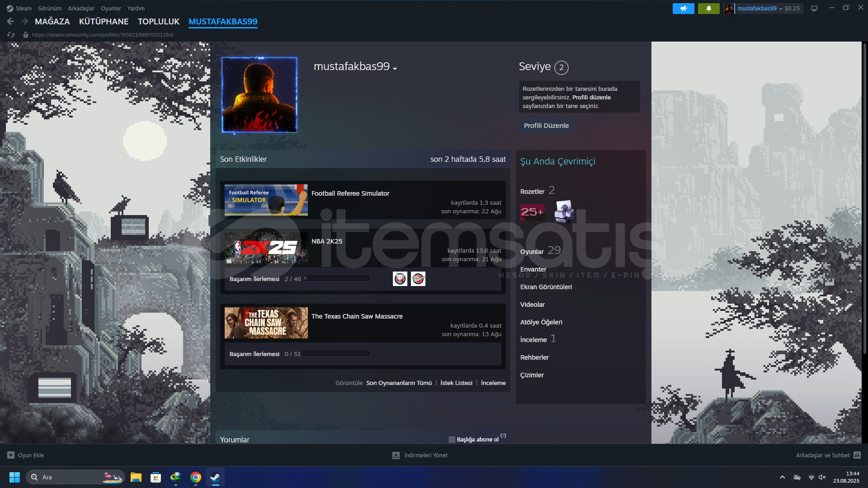Open the Oyunlar menu
Image resolution: width=868 pixels, height=488 pixels.
[x=111, y=8]
